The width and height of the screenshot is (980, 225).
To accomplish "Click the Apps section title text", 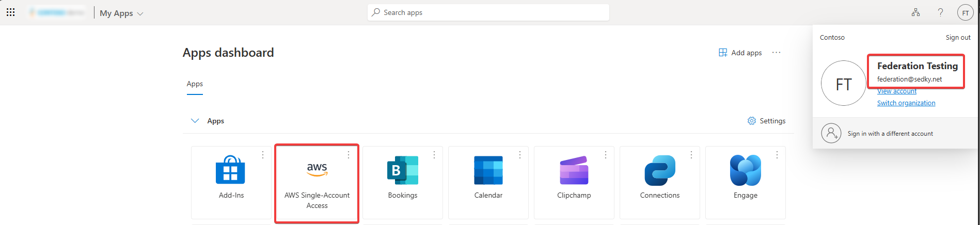I will 216,121.
